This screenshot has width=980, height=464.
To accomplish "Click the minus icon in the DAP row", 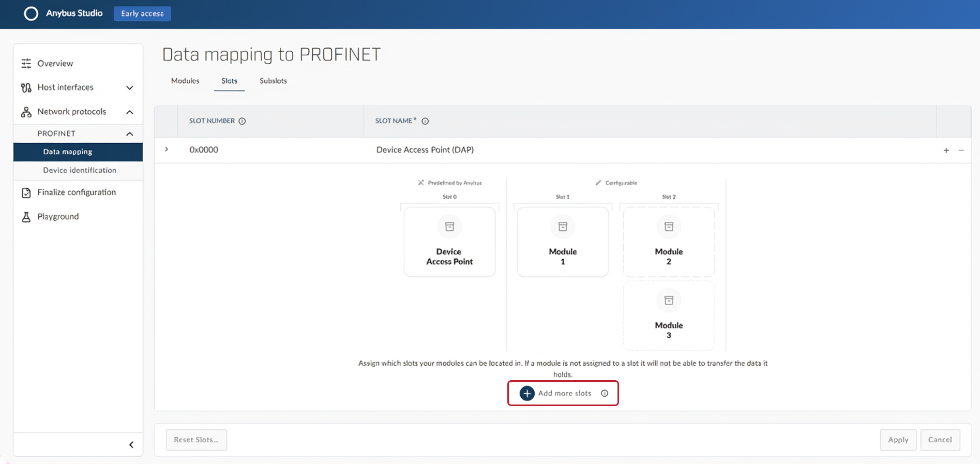I will [961, 151].
